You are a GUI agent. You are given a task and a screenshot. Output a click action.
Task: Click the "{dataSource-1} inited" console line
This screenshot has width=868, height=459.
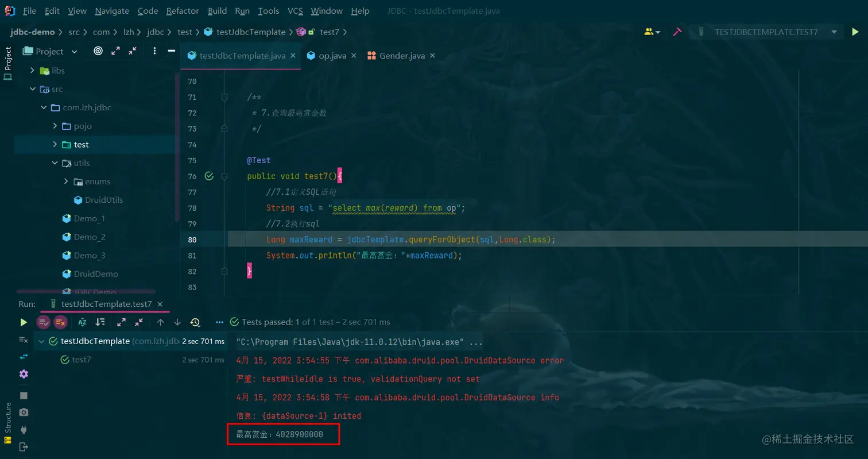click(299, 415)
